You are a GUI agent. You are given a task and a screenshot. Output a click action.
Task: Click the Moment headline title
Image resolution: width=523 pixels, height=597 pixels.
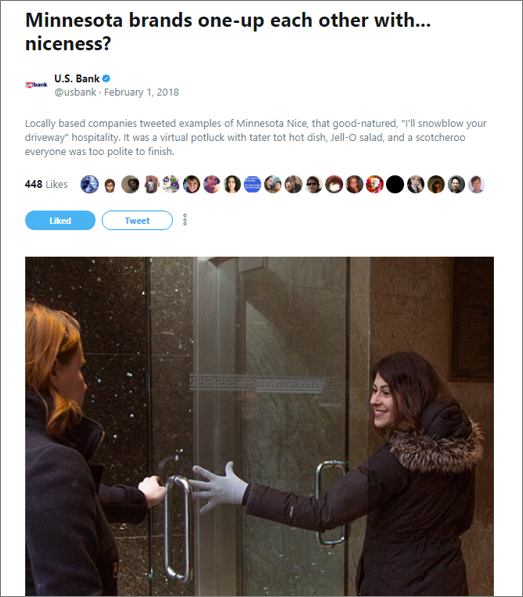coord(228,31)
